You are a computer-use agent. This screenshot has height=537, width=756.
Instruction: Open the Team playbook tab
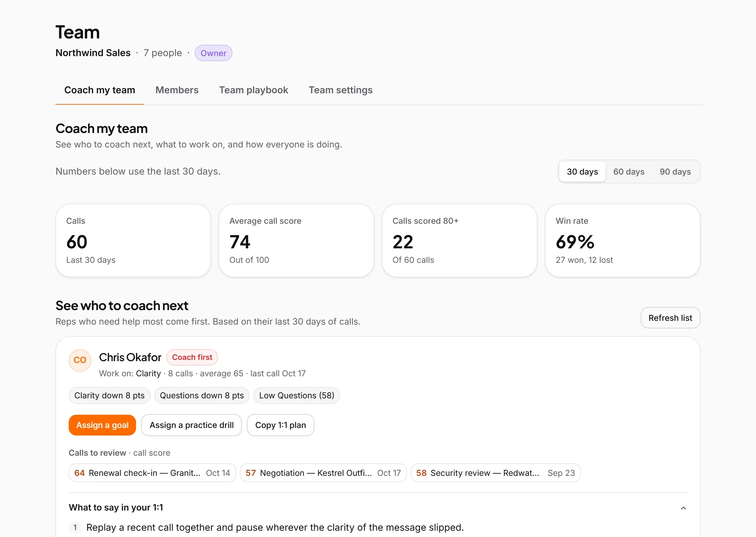tap(254, 90)
